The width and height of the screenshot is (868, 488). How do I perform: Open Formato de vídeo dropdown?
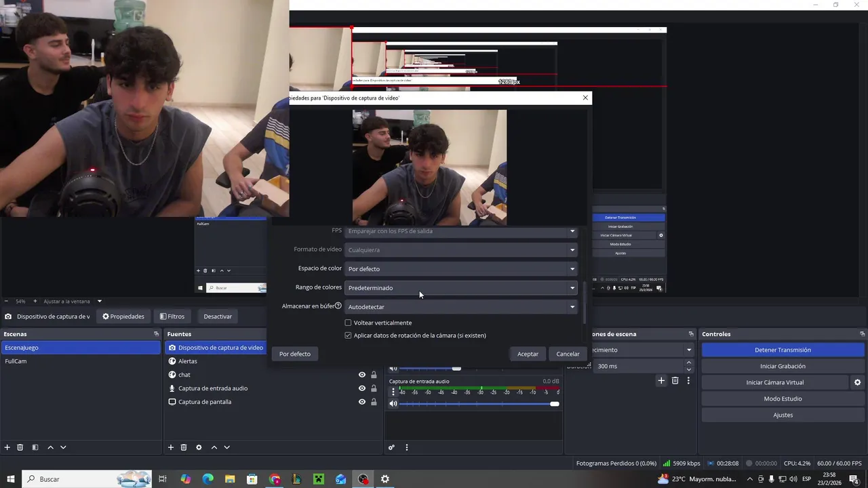tap(462, 249)
